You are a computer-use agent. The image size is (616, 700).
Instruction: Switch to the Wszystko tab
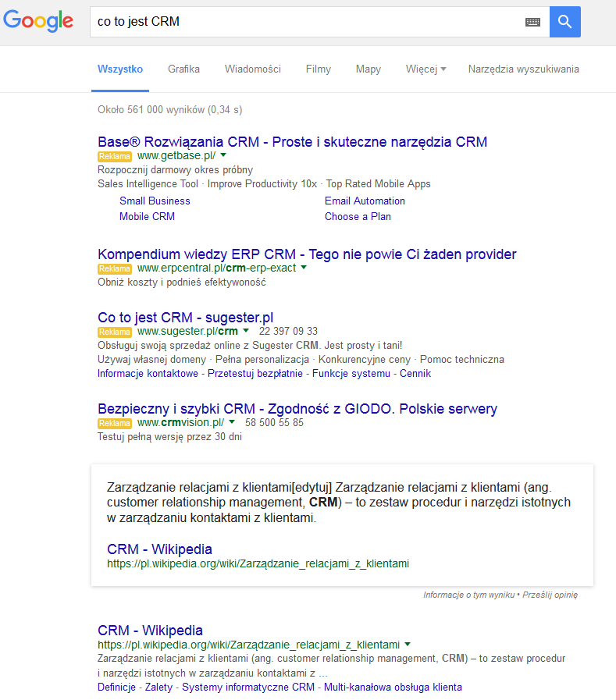coord(120,69)
